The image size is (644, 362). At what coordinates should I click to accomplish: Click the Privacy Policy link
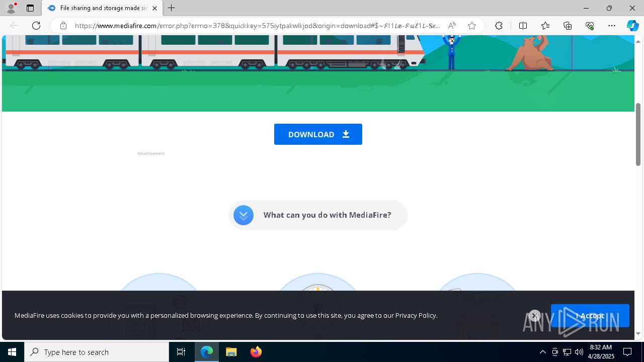(416, 315)
